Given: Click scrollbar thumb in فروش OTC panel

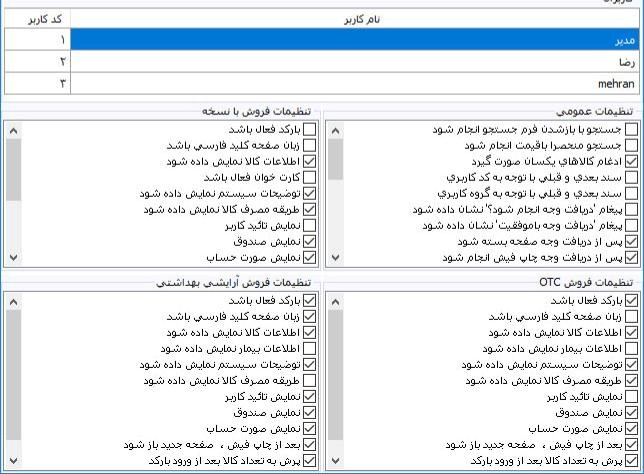Looking at the screenshot, I should tap(336, 375).
